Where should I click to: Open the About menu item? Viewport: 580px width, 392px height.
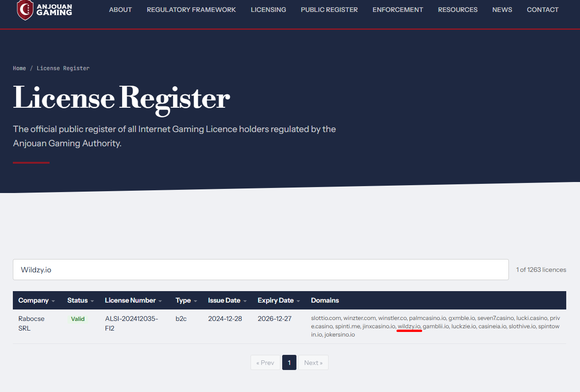(x=120, y=10)
